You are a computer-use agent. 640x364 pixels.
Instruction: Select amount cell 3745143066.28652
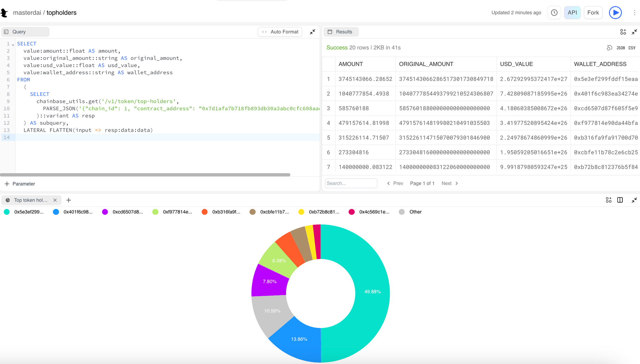pos(365,79)
